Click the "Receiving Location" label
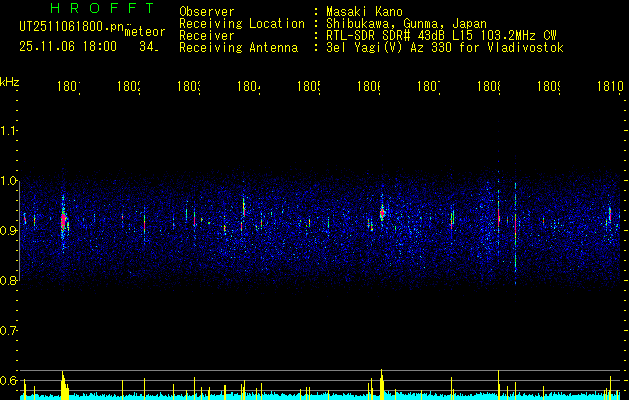This screenshot has width=629, height=400. coord(242,24)
